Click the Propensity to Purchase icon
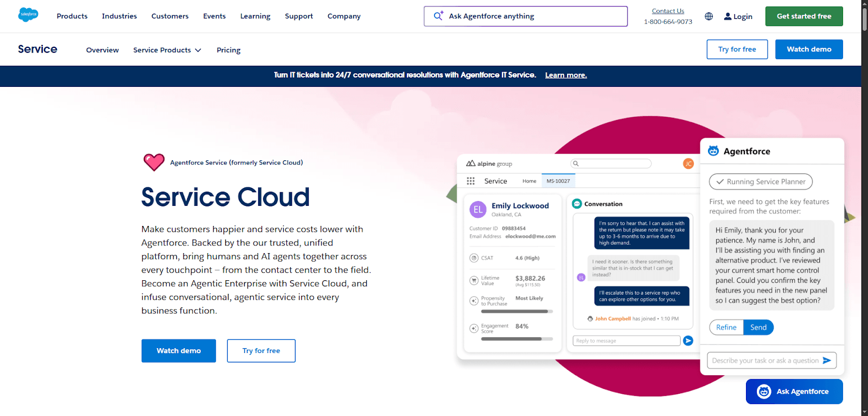The image size is (868, 416). (474, 301)
